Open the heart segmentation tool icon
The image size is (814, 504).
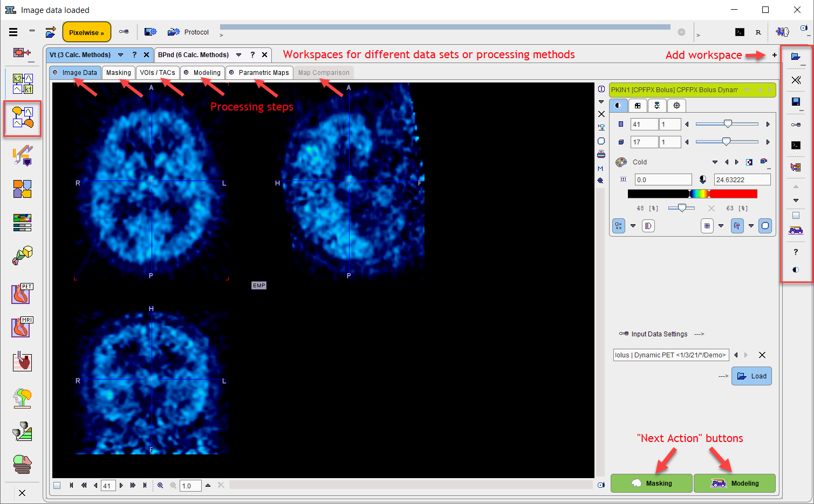pos(23,362)
